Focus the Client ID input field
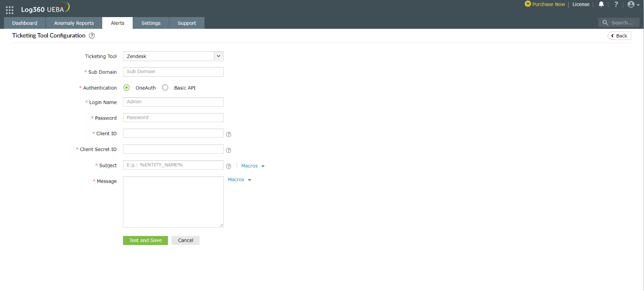Screen dimensions: 644x291 (x=173, y=133)
